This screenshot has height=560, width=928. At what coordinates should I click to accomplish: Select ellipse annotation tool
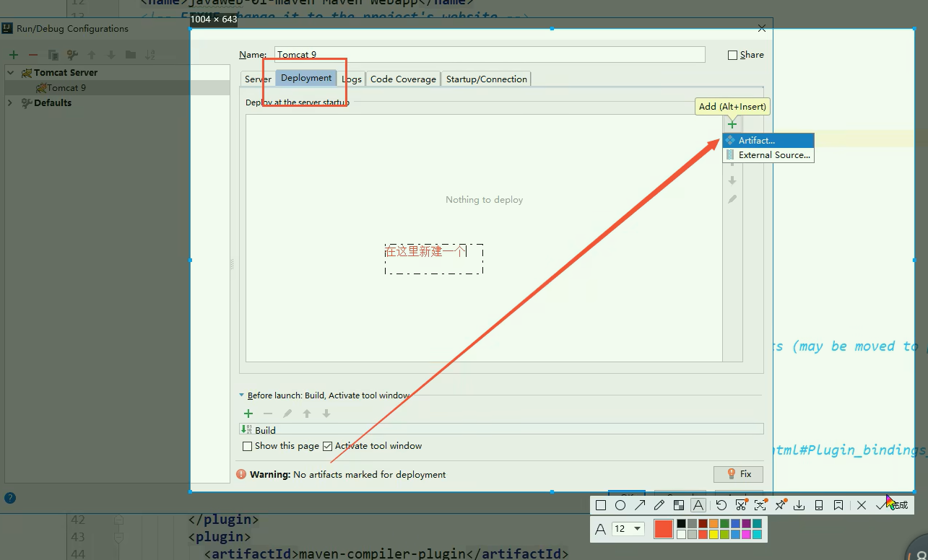(620, 505)
